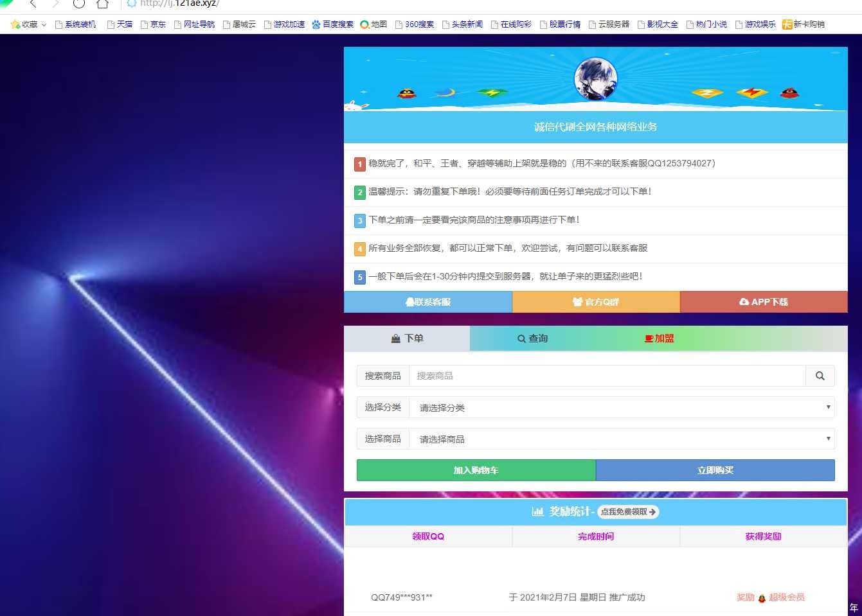
Task: Click the 于 2021年2月7日 星期日 推广成功 text
Action: click(577, 597)
